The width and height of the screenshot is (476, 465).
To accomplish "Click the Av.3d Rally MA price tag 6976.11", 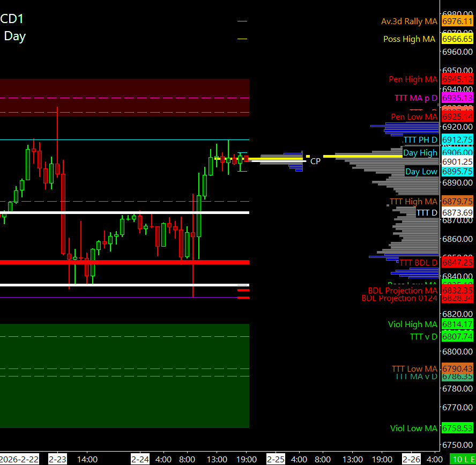I will (457, 21).
